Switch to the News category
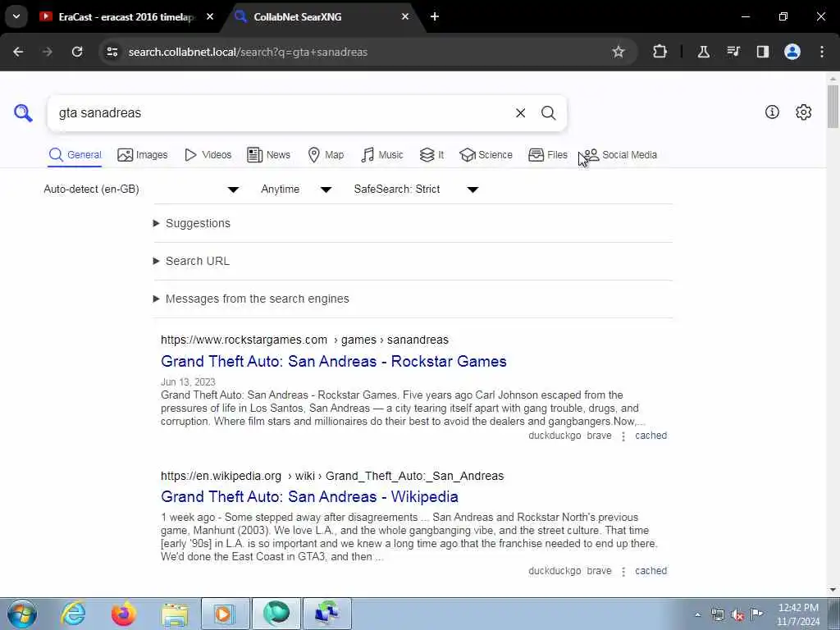 pos(268,155)
